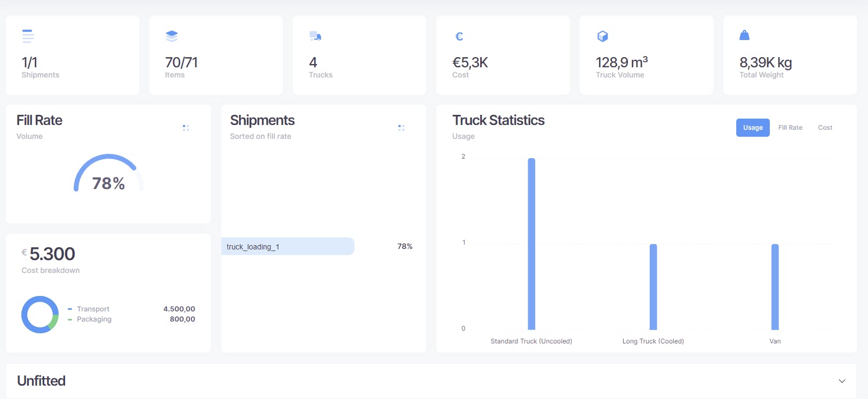Click the Items stacked layers icon
The image size is (868, 399).
click(x=172, y=36)
